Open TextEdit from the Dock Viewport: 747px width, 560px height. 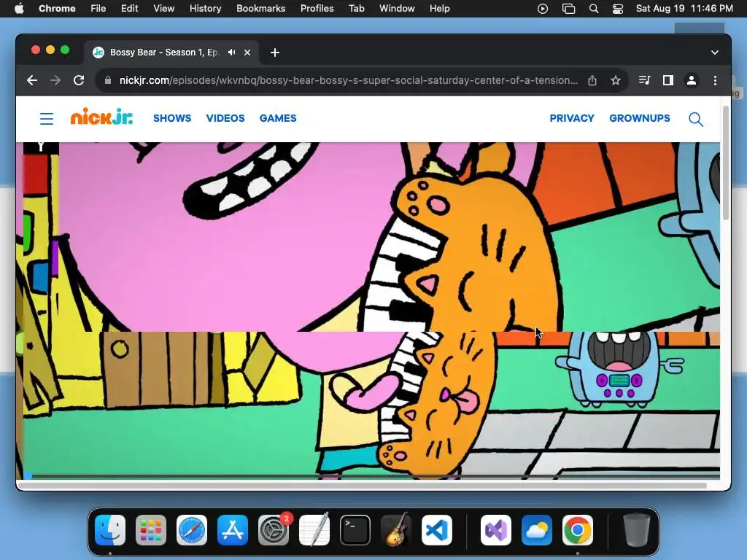(x=314, y=530)
